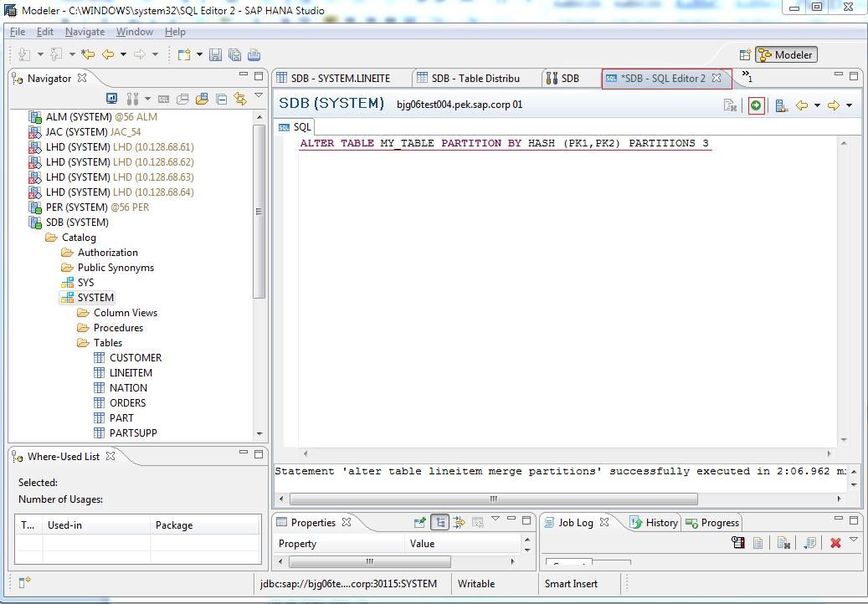The height and width of the screenshot is (604, 868).
Task: Open the Navigate menu
Action: coord(85,32)
